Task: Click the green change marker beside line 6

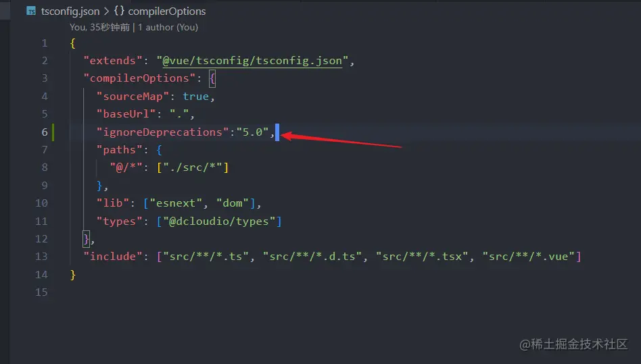Action: [53, 132]
